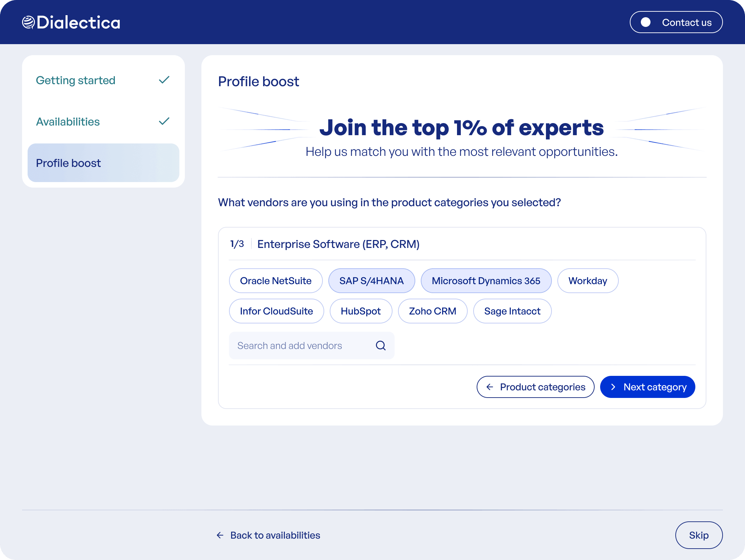Click the Enterprise Software (ERP, CRM) heading
This screenshot has height=560, width=745.
[x=338, y=244]
